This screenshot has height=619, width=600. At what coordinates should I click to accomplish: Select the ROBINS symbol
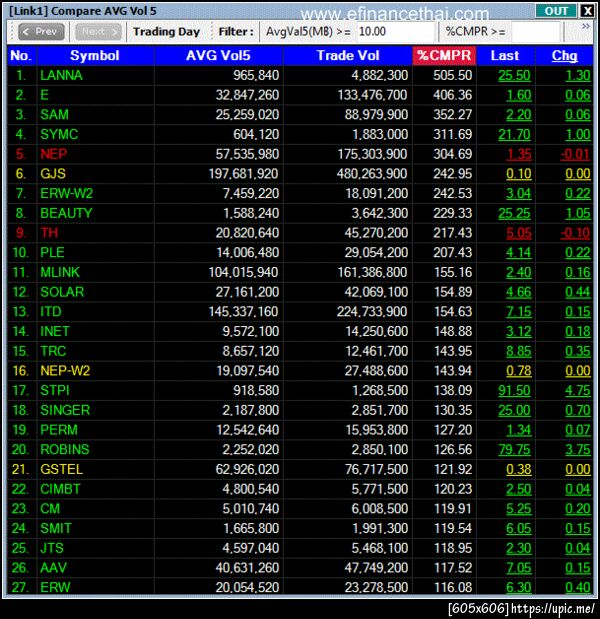click(x=65, y=450)
